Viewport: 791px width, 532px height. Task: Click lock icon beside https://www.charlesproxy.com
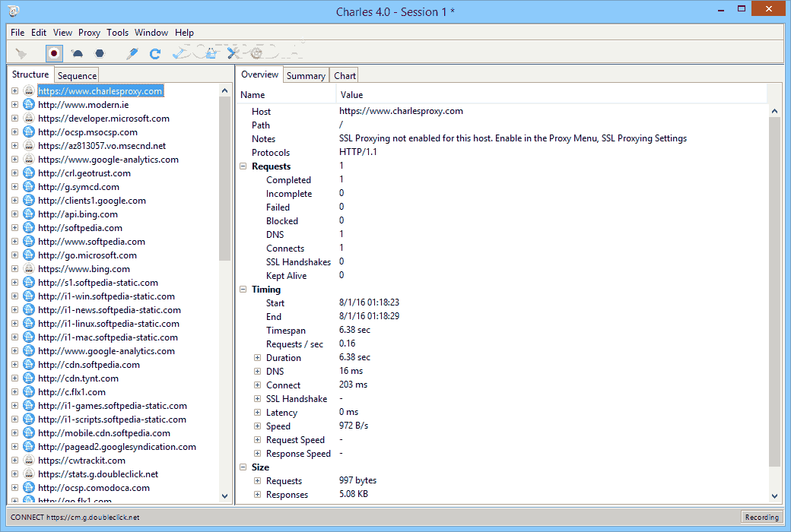29,90
